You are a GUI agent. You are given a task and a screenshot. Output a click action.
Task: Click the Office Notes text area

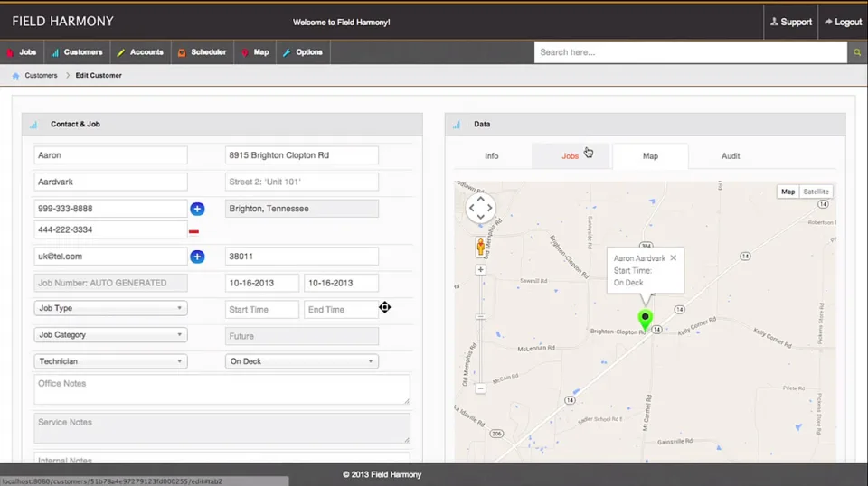pyautogui.click(x=222, y=389)
